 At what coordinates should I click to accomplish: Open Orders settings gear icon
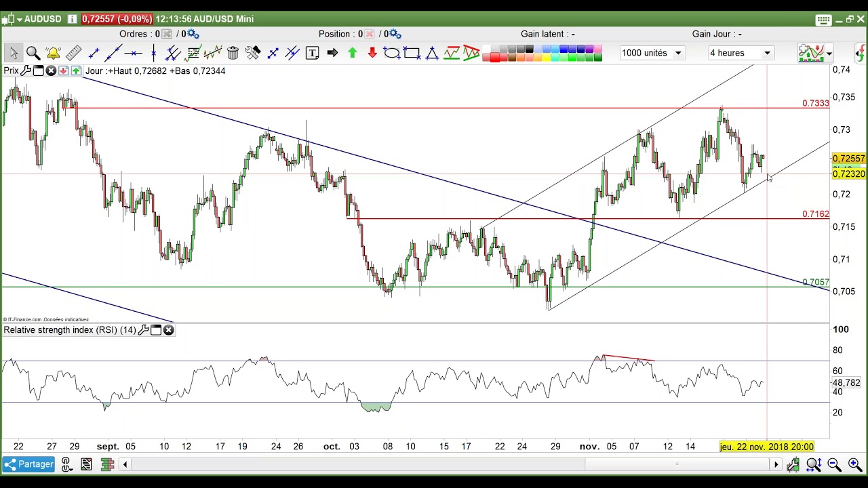click(193, 34)
